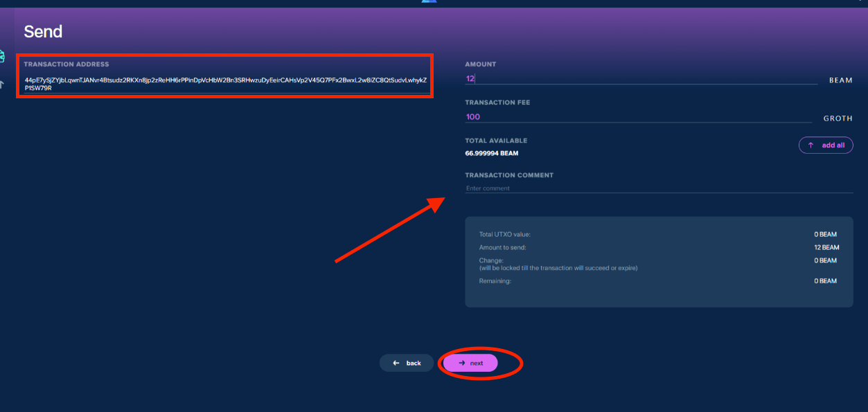Open the wallet icon in left sidebar
Image resolution: width=868 pixels, height=412 pixels.
coord(2,57)
